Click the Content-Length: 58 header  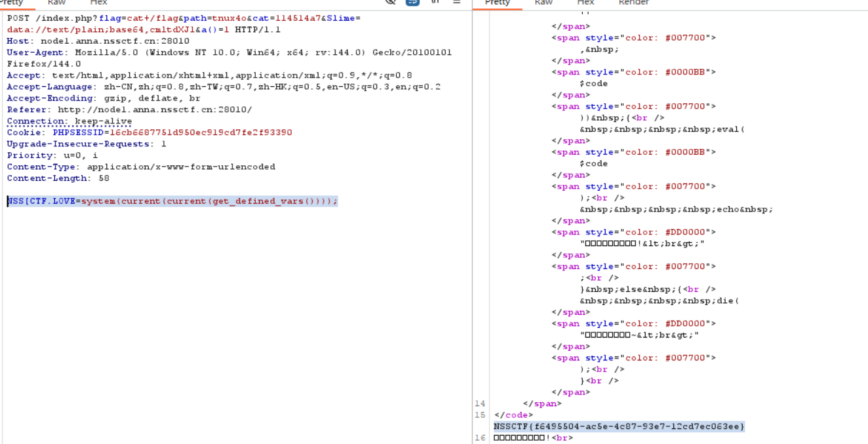[58, 178]
